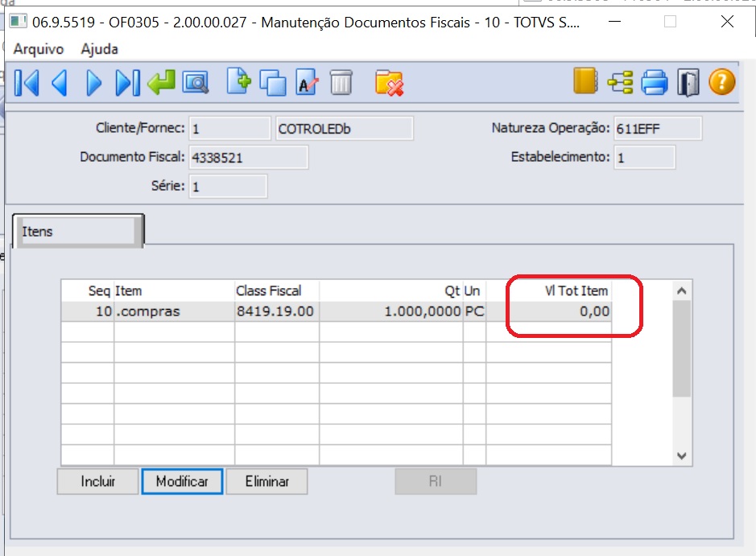This screenshot has height=556, width=756.
Task: Go to previous record arrow icon
Action: (x=60, y=83)
